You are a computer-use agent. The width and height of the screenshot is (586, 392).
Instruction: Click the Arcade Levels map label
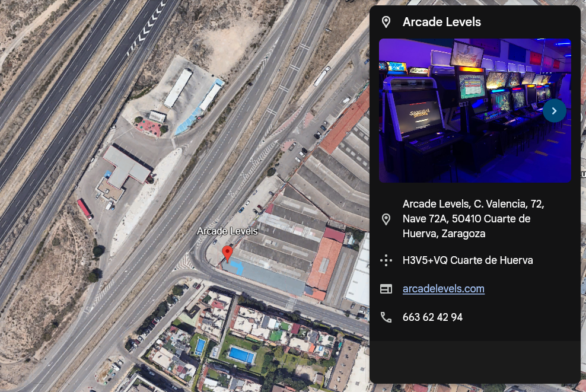227,231
